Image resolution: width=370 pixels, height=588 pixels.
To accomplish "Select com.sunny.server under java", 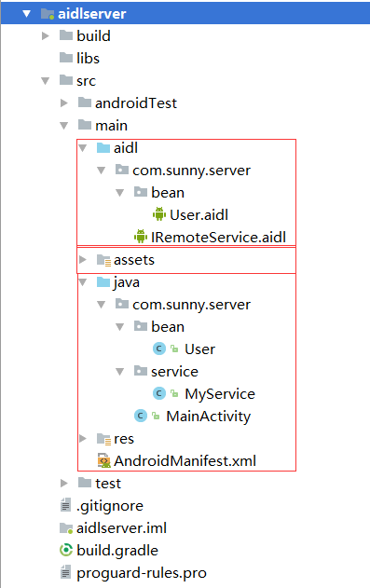I will click(192, 305).
